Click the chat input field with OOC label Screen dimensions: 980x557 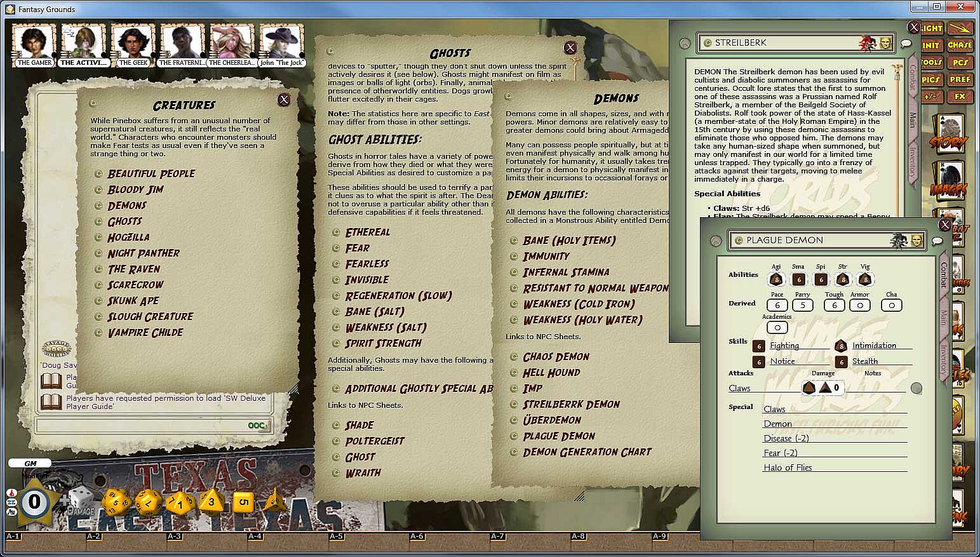coord(152,426)
